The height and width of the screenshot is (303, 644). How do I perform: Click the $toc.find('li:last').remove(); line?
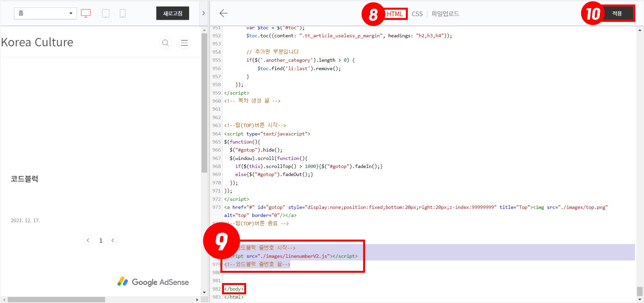[299, 68]
